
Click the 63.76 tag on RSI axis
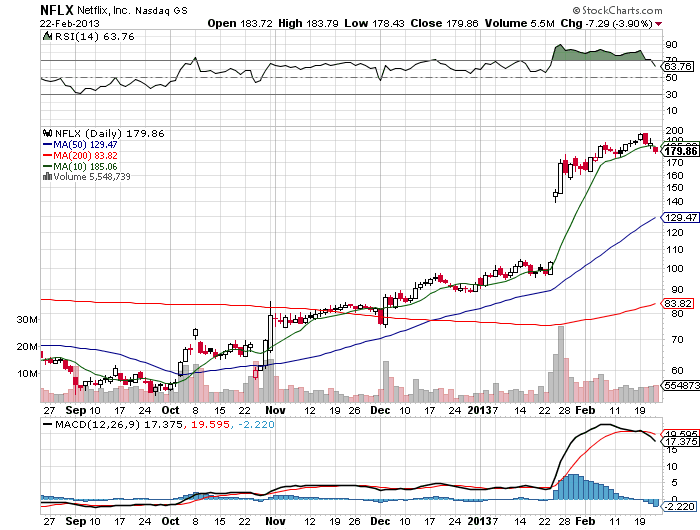pos(678,67)
